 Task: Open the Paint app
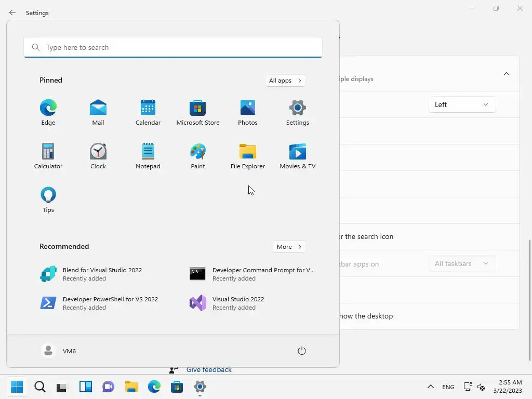point(198,156)
